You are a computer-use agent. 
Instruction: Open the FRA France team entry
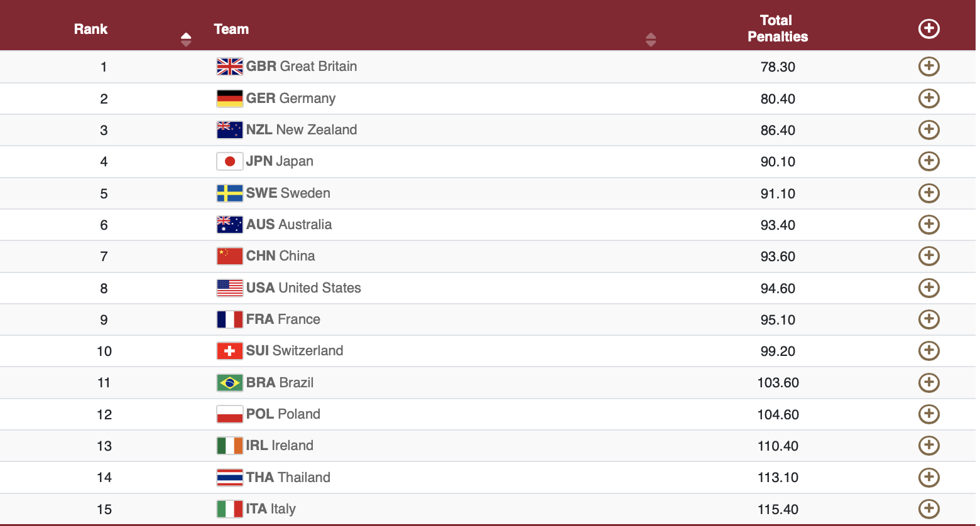tap(283, 319)
